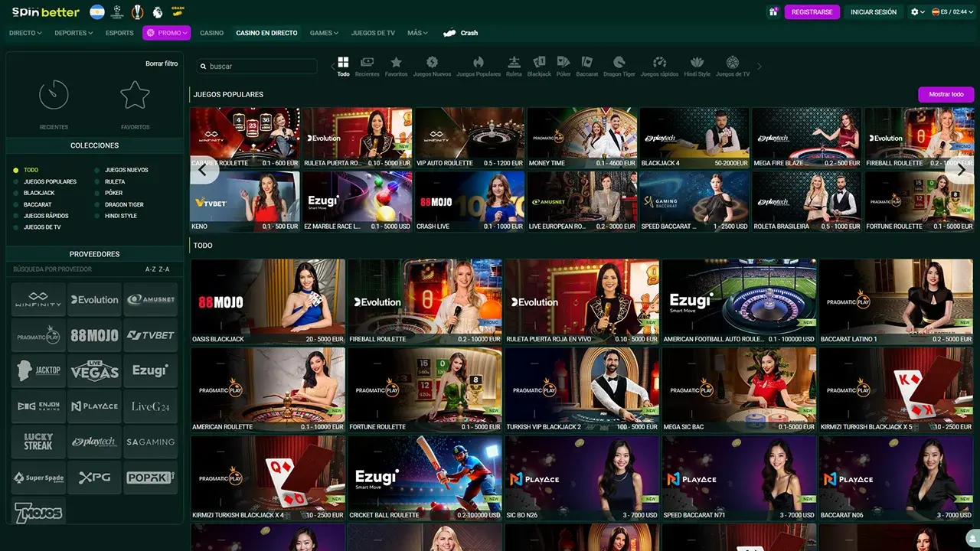
Task: Open the settings gear dropdown
Action: (917, 12)
